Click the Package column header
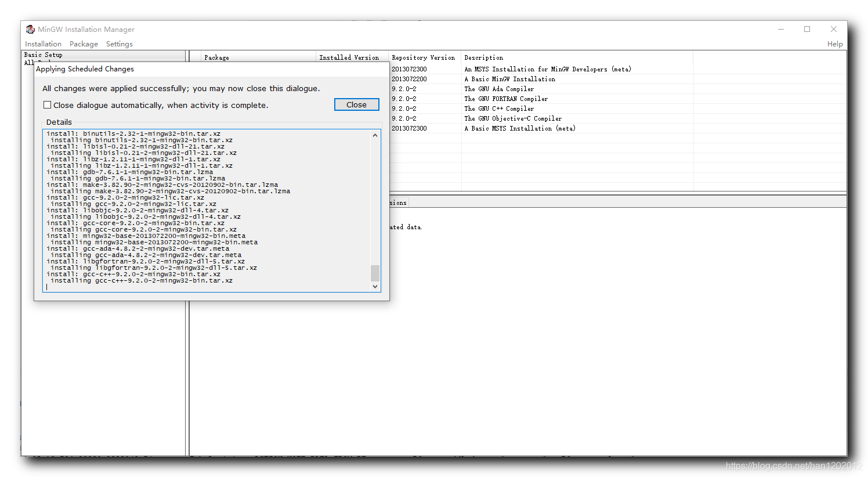This screenshot has width=868, height=477. (258, 57)
